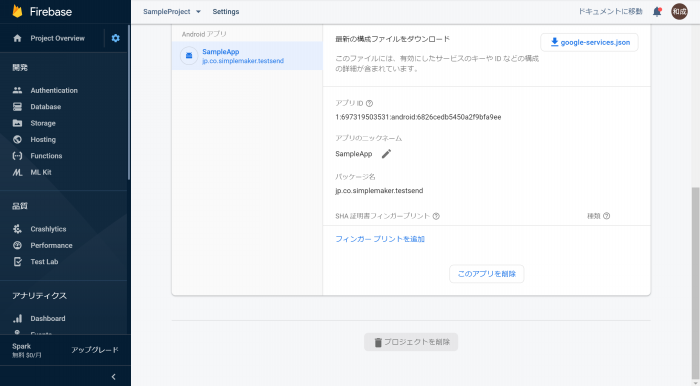Click the Hosting globe icon
Screen dimensions: 700x386
tap(17, 139)
